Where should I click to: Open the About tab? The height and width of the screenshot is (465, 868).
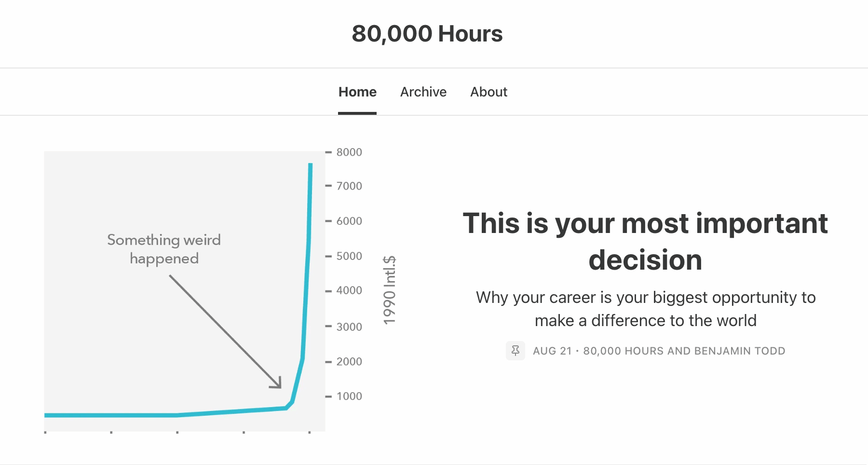point(488,92)
